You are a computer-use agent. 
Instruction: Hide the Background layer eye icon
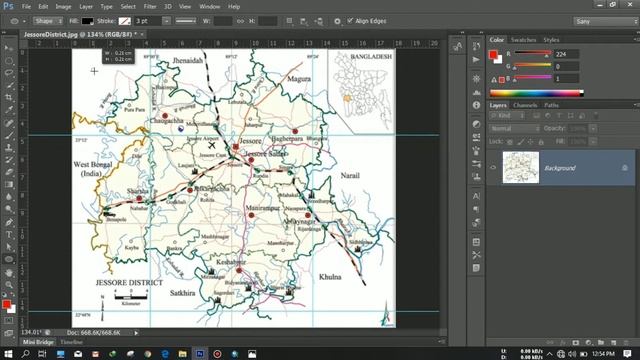493,168
